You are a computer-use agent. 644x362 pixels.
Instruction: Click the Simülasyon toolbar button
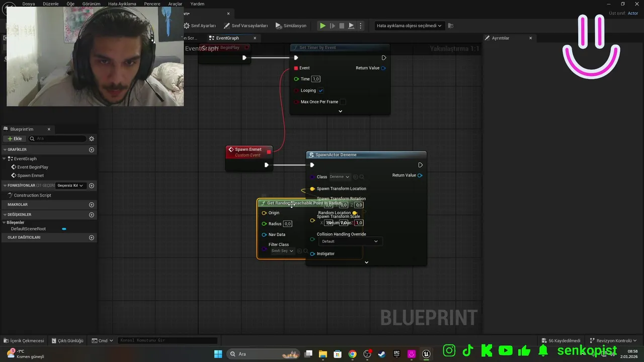[x=291, y=26]
